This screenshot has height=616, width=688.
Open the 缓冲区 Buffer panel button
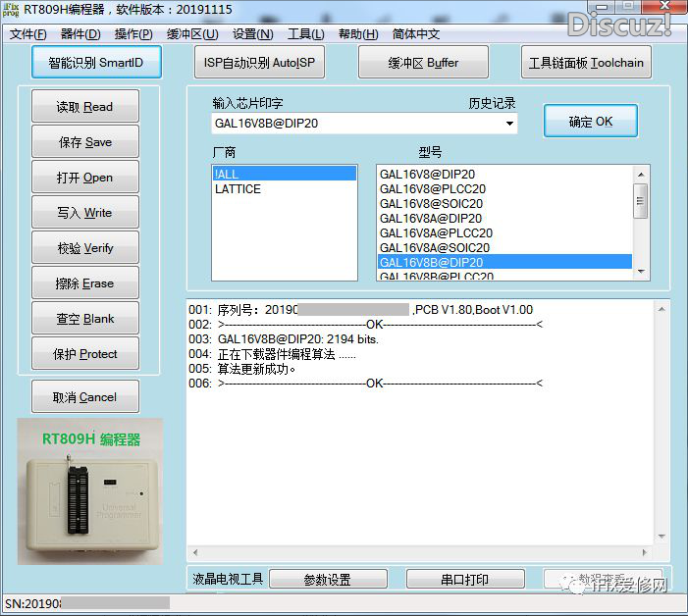pyautogui.click(x=423, y=62)
